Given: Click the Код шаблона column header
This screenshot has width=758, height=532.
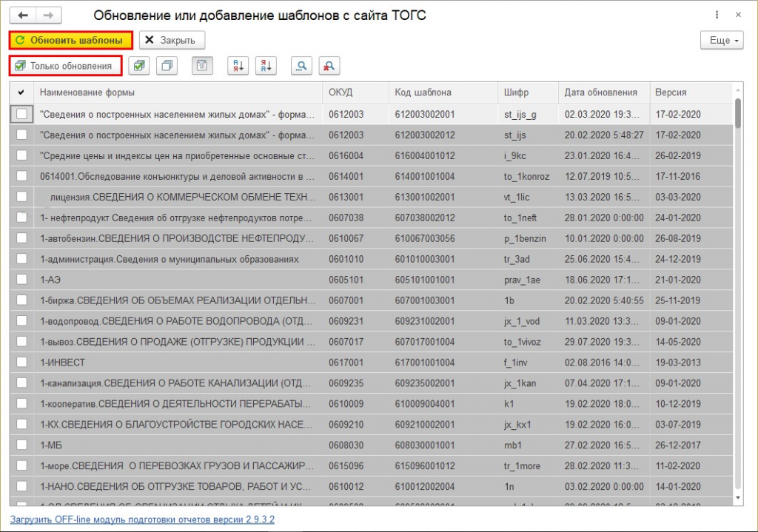Looking at the screenshot, I should 443,92.
